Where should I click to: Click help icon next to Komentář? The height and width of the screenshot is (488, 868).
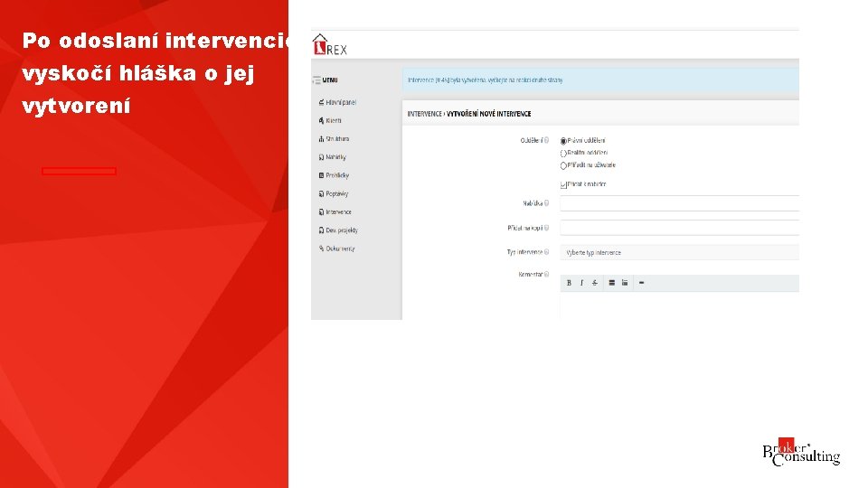tap(546, 274)
